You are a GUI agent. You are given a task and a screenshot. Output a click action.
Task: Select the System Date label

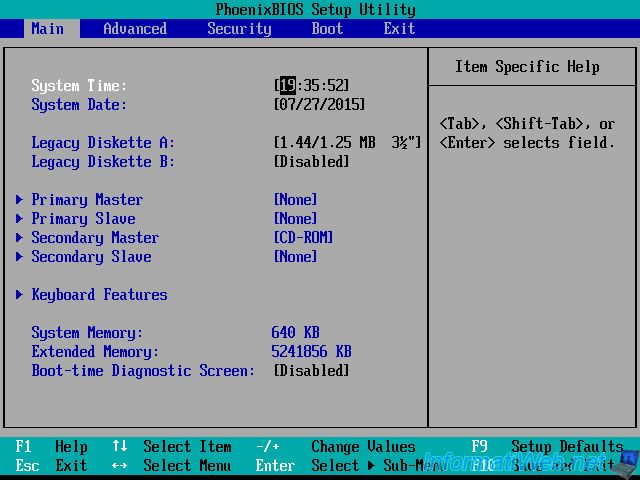point(79,105)
